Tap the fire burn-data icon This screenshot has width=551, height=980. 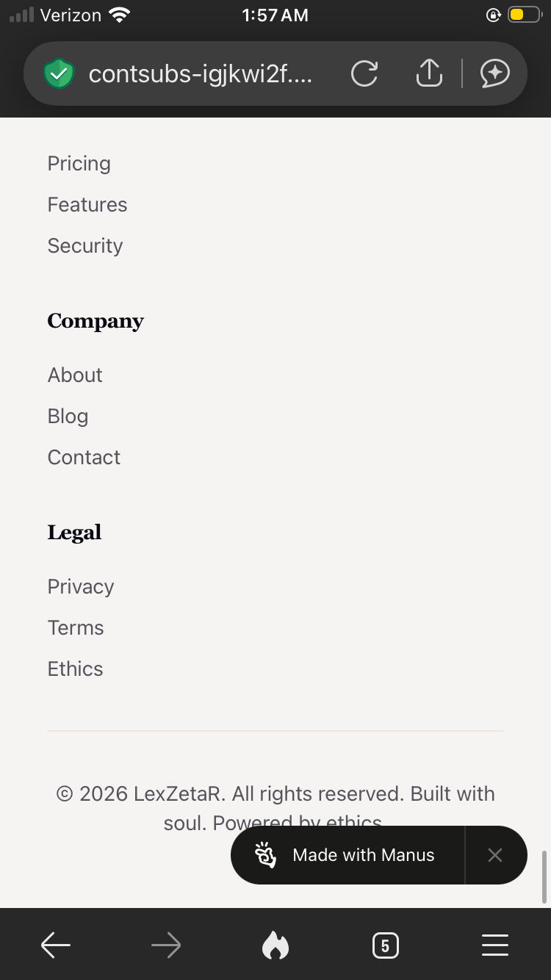pyautogui.click(x=275, y=945)
